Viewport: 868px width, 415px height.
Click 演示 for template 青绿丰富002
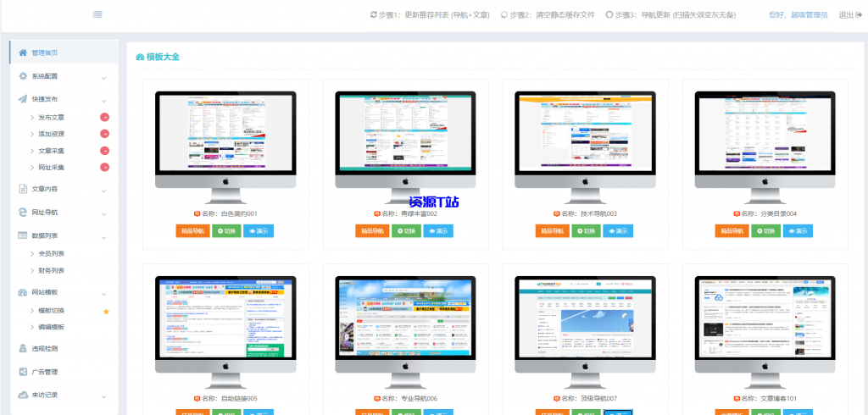point(438,231)
